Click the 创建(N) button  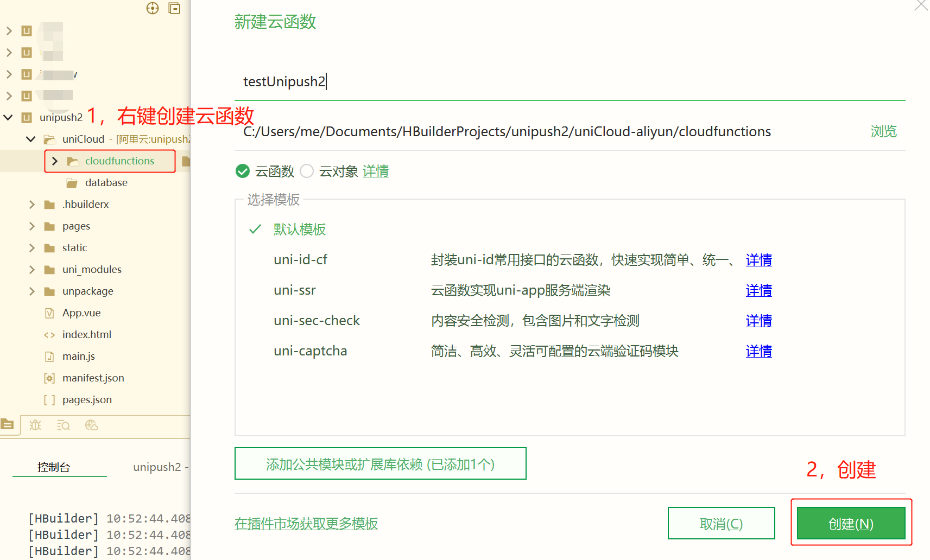click(850, 523)
